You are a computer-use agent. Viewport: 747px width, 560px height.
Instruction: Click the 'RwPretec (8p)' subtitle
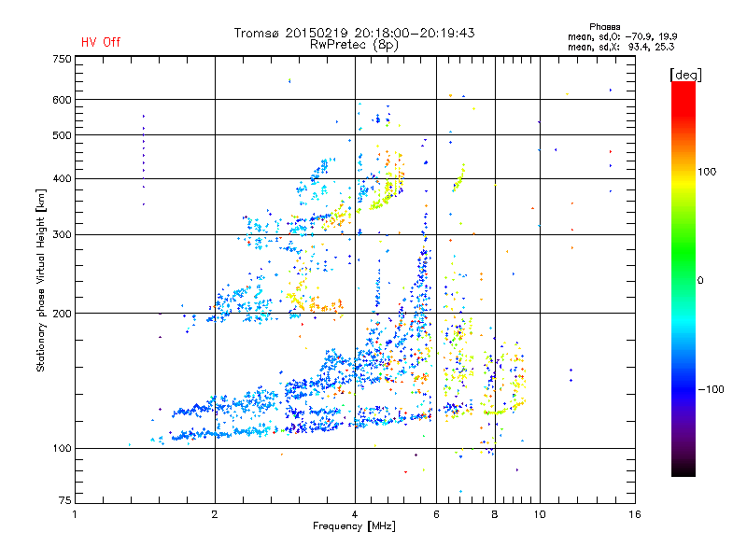pyautogui.click(x=354, y=45)
